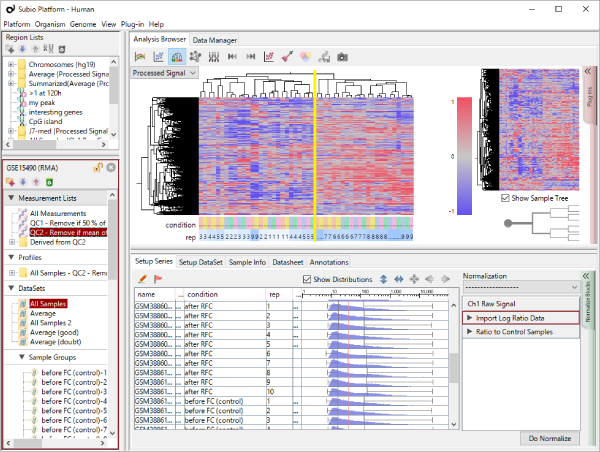Open the Genome menu
This screenshot has width=600, height=452.
coord(83,23)
